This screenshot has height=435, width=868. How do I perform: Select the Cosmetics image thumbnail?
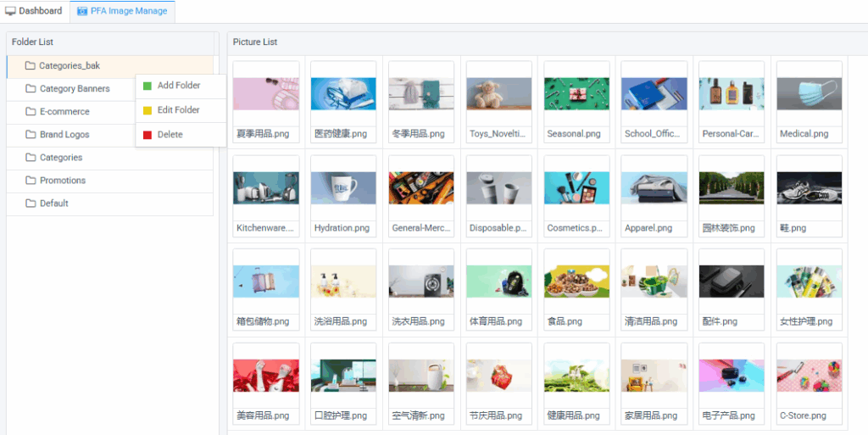tap(576, 188)
